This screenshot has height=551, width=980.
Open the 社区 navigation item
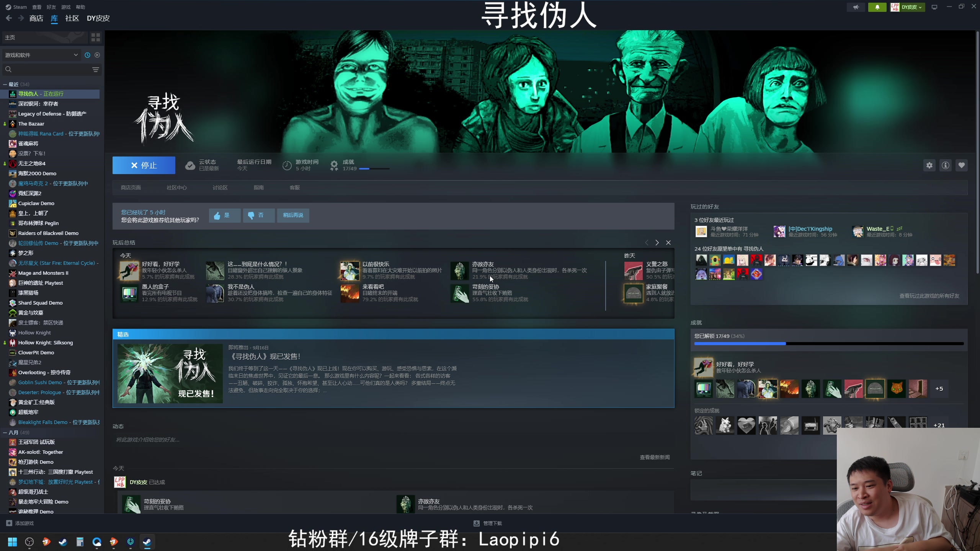click(x=72, y=18)
